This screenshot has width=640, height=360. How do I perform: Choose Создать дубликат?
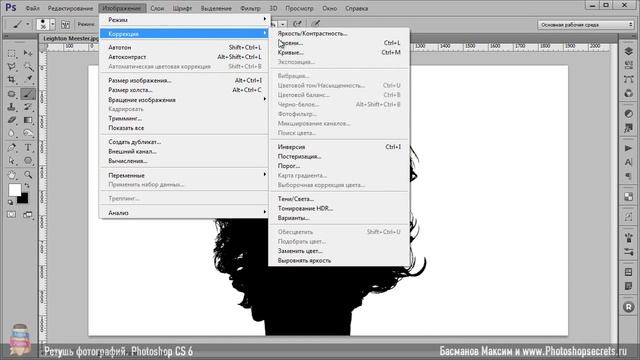coord(184,142)
